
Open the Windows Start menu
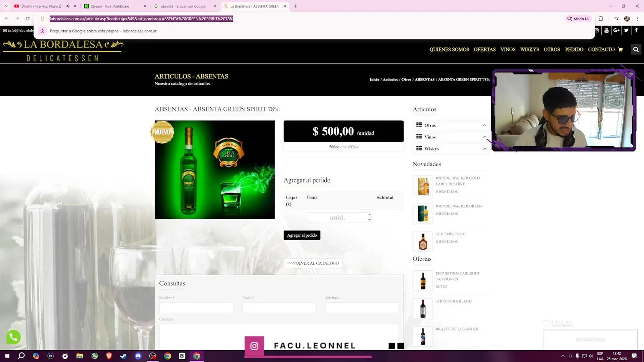coord(7,356)
